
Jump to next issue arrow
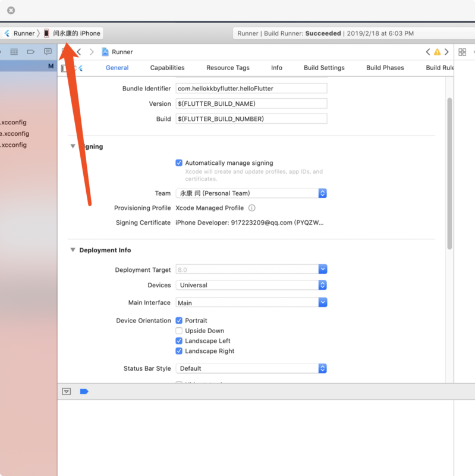coord(446,52)
